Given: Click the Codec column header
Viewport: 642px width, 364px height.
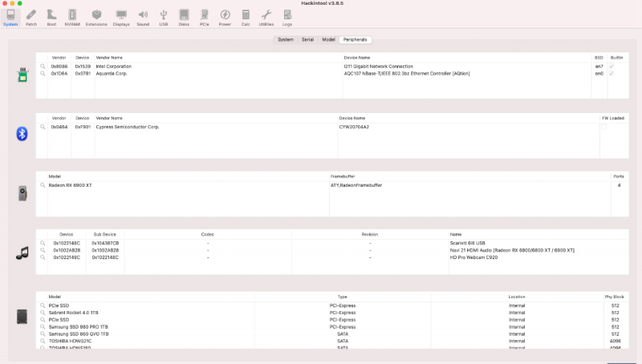Looking at the screenshot, I should click(208, 234).
